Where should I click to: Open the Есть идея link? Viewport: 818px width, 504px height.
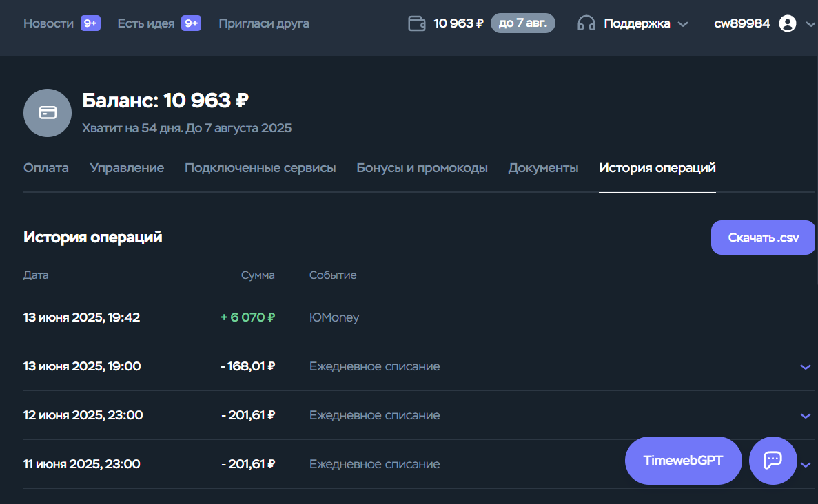(x=146, y=23)
